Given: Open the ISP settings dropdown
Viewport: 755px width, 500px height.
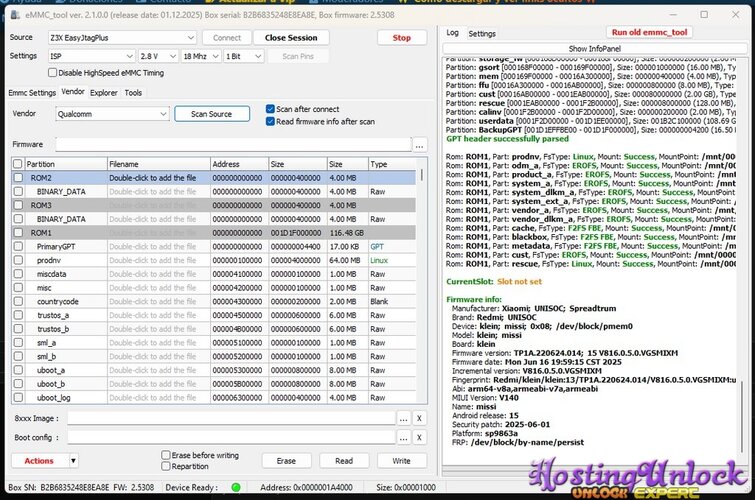Looking at the screenshot, I should (x=91, y=56).
